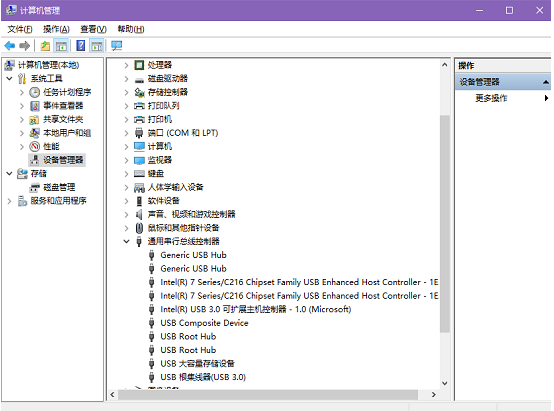Screen dimensions: 554x411
Task: Click the Up one level folder icon
Action: tap(45, 46)
